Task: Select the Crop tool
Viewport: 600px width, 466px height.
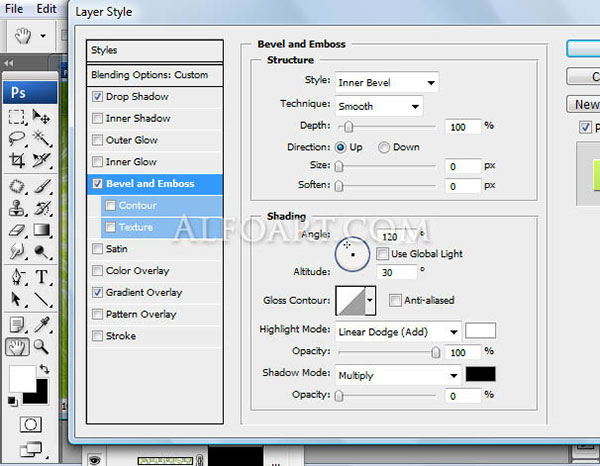Action: pyautogui.click(x=16, y=160)
